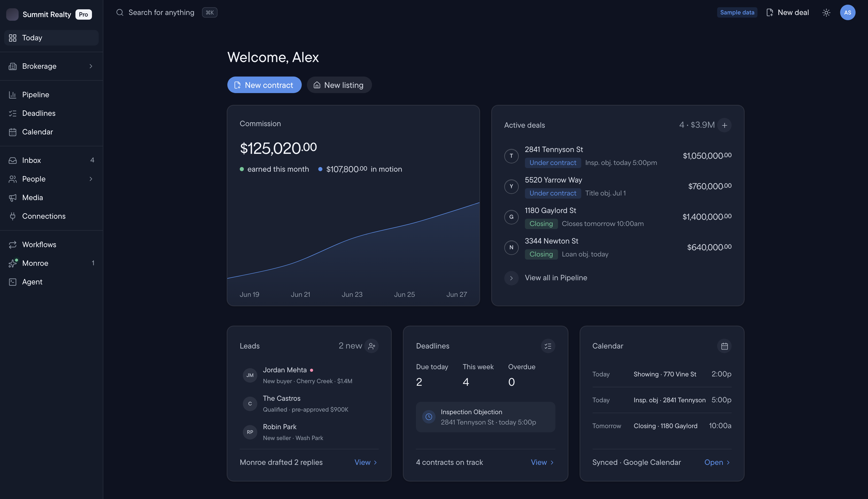868x499 pixels.
Task: Open the AS user avatar menu
Action: click(847, 13)
